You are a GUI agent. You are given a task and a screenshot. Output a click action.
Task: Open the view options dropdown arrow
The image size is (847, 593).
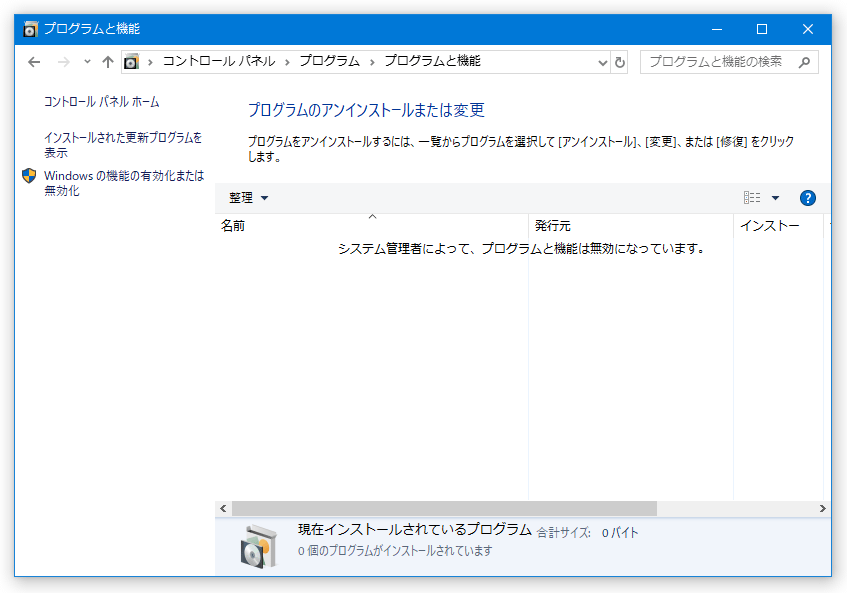tap(775, 198)
